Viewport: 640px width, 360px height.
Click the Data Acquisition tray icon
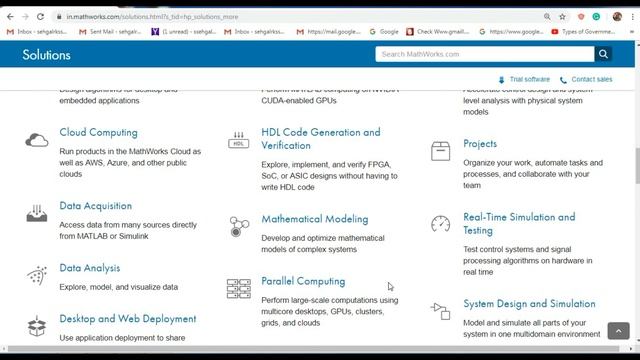(37, 213)
